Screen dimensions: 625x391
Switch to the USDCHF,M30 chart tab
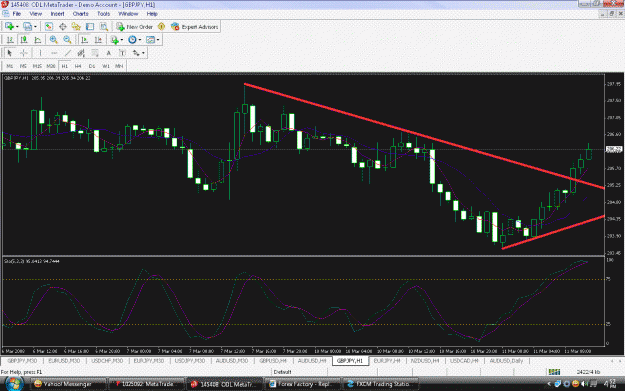pos(107,361)
